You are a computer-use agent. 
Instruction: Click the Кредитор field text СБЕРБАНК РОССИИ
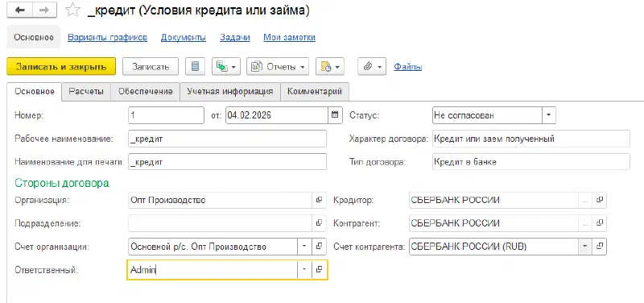455,200
